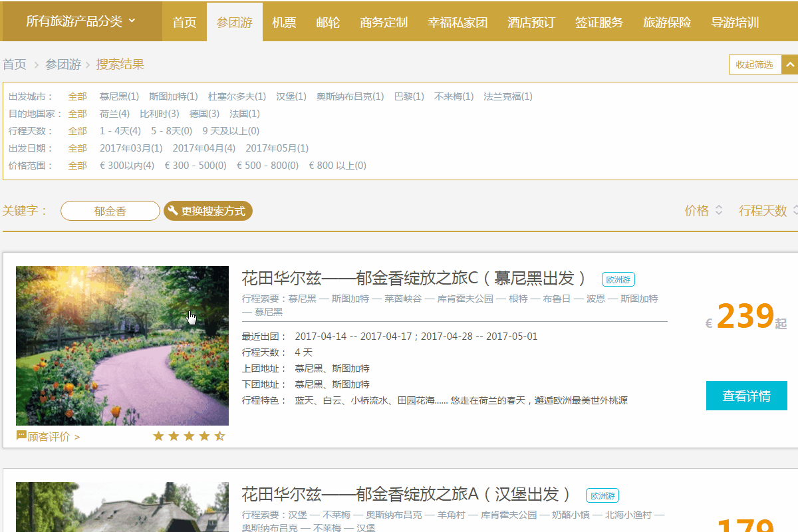Viewport: 798px width, 532px height.
Task: Open the 邮轮 navigation tab
Action: click(328, 23)
